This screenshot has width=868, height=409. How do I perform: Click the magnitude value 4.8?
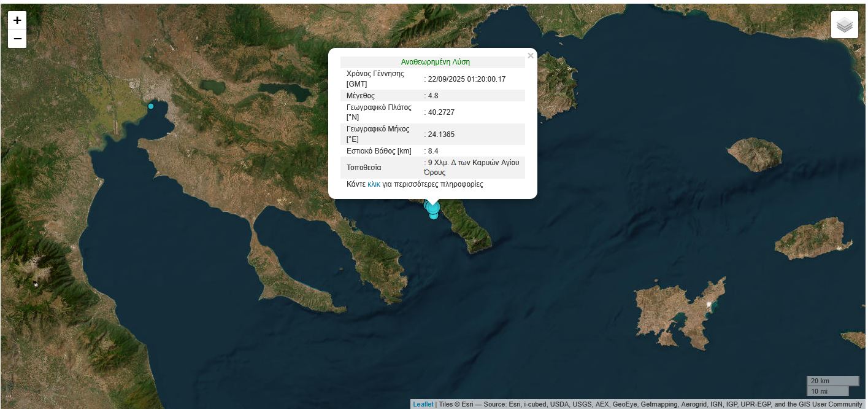(433, 96)
